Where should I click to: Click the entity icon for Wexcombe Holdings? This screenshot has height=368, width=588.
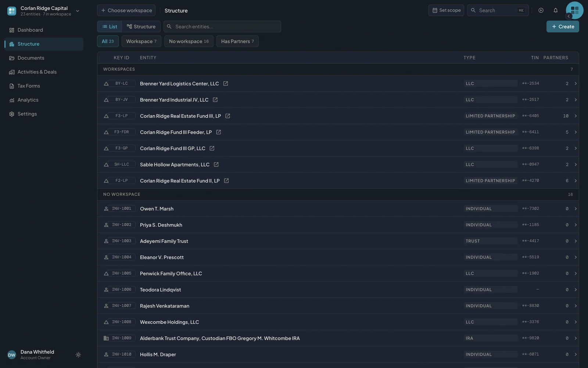(x=106, y=322)
